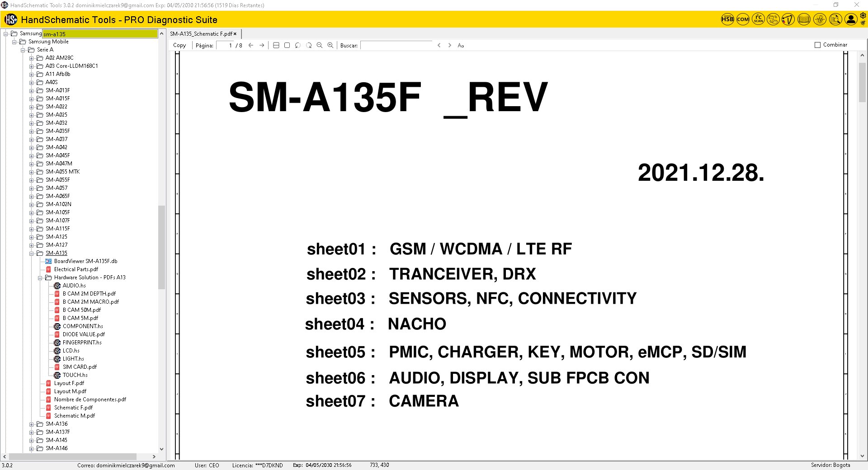Open the document search icon

(835, 19)
